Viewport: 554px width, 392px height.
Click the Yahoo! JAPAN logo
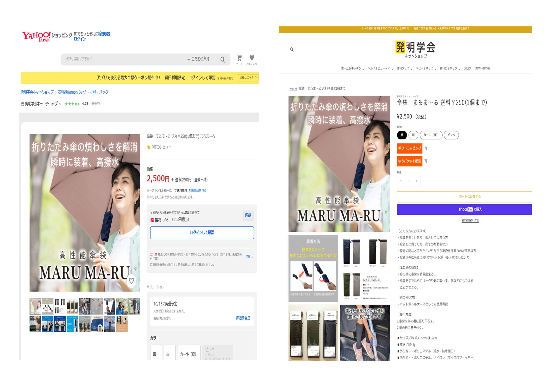click(x=36, y=36)
